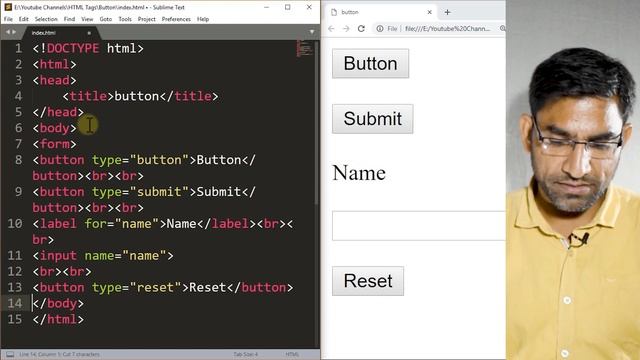Click for="name" attribute on line 10
This screenshot has width=640, height=360.
[x=122, y=224]
